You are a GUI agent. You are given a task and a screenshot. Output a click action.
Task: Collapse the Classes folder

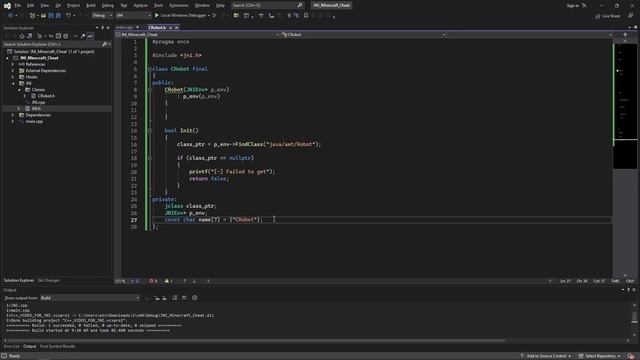(19, 89)
